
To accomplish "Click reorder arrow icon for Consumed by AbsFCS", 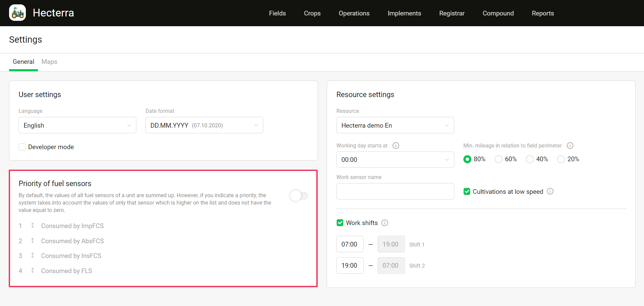I will [33, 241].
